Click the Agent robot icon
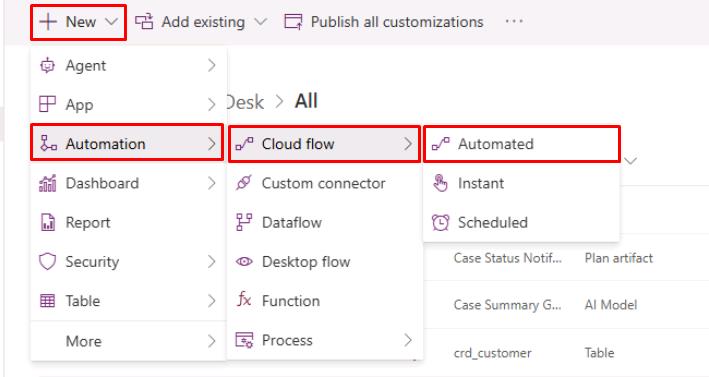The width and height of the screenshot is (709, 377). (x=47, y=66)
